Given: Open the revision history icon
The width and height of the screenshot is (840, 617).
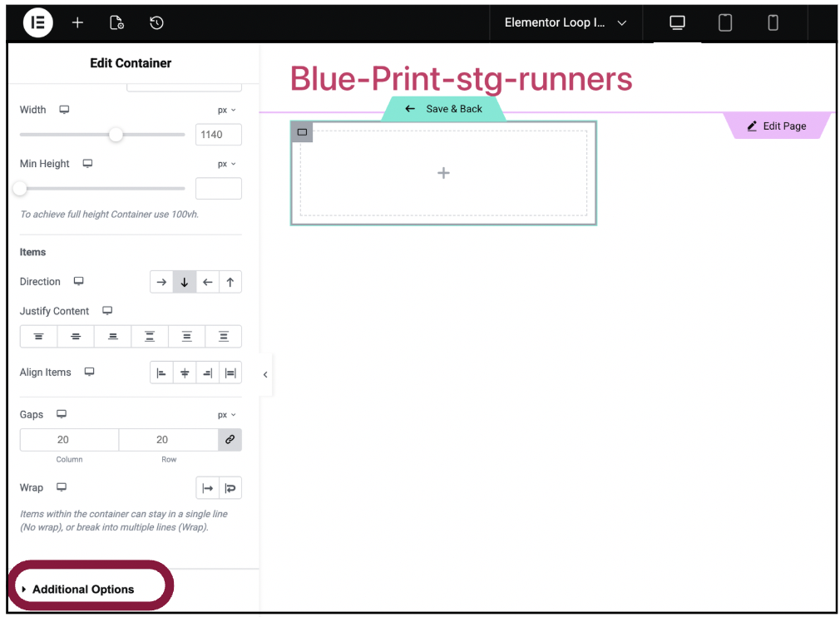Looking at the screenshot, I should (x=156, y=22).
